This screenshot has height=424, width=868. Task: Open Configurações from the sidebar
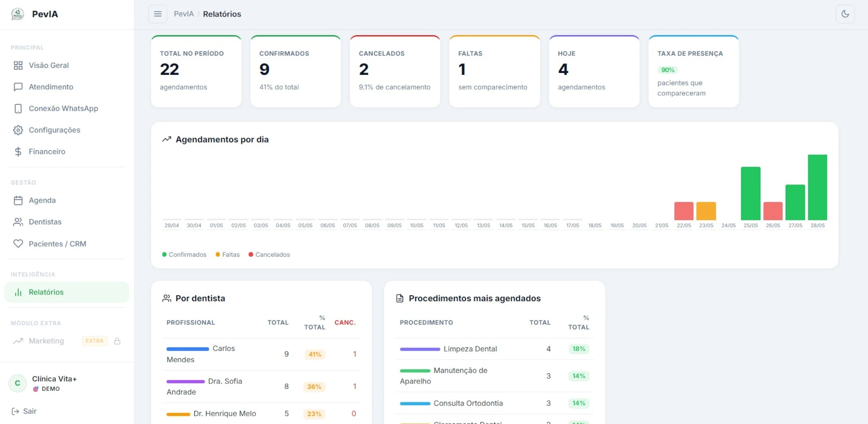67,130
